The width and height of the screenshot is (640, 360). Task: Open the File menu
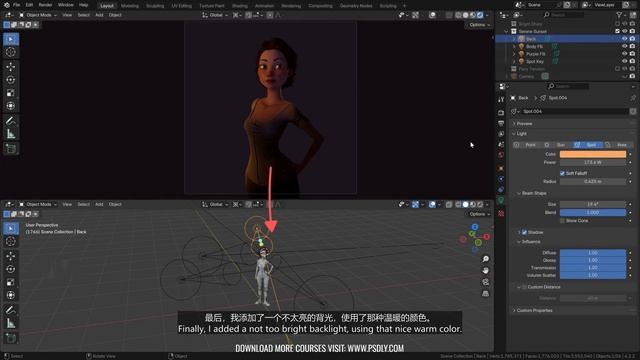pos(16,5)
